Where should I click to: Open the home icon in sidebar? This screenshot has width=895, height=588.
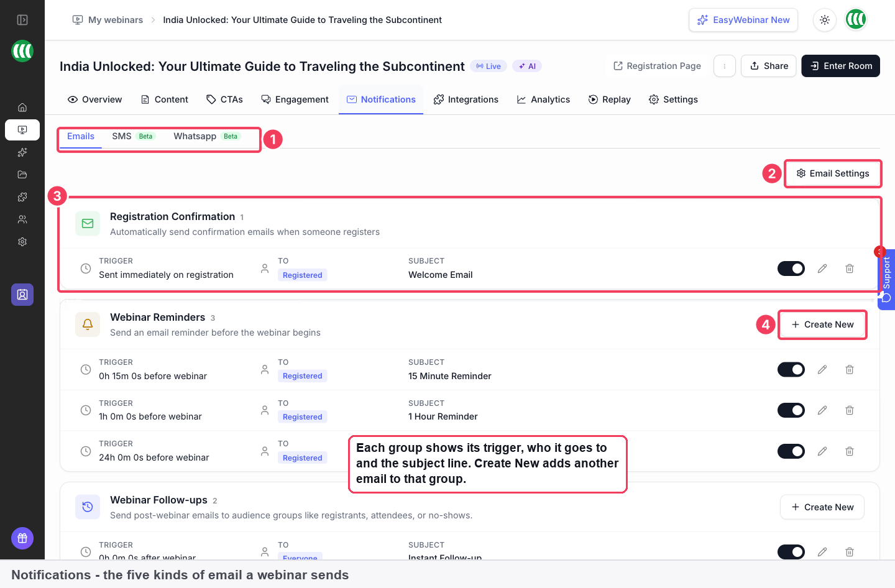(22, 108)
